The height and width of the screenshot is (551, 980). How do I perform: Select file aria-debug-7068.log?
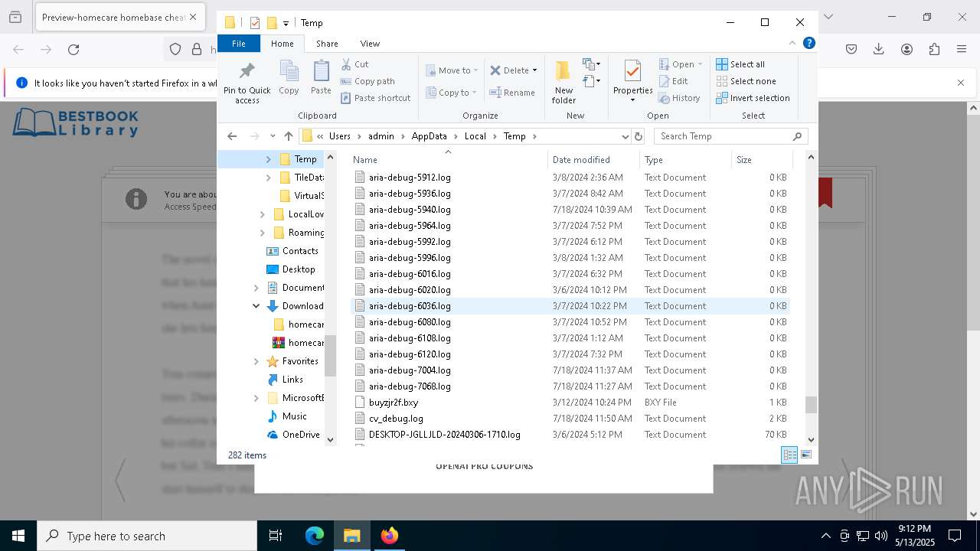(410, 386)
